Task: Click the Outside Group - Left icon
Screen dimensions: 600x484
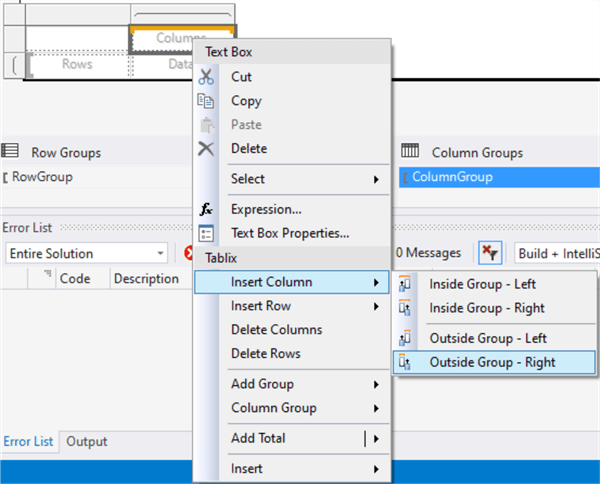Action: pos(405,339)
